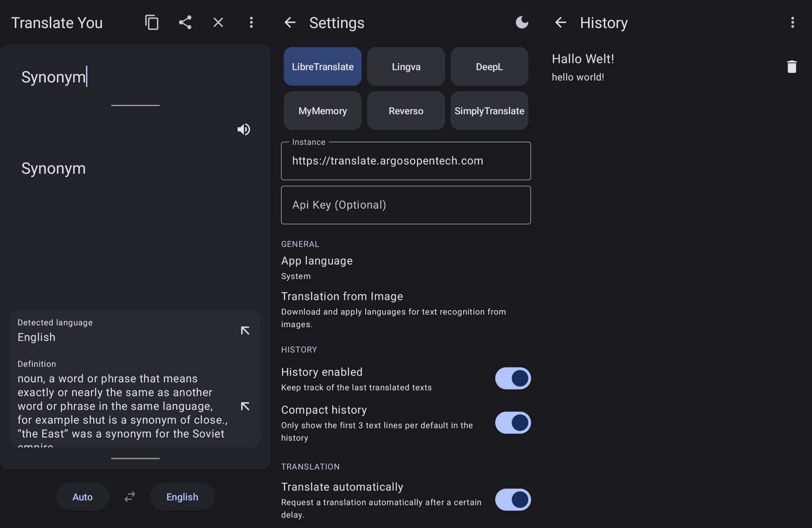The height and width of the screenshot is (528, 812).
Task: Delete the Hallo Welt! history entry
Action: (791, 67)
